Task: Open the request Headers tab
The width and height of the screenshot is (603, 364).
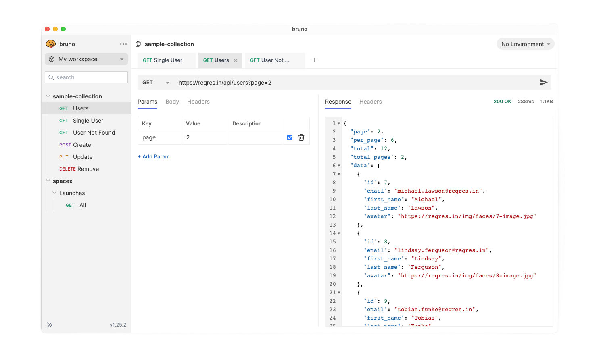Action: (x=198, y=102)
